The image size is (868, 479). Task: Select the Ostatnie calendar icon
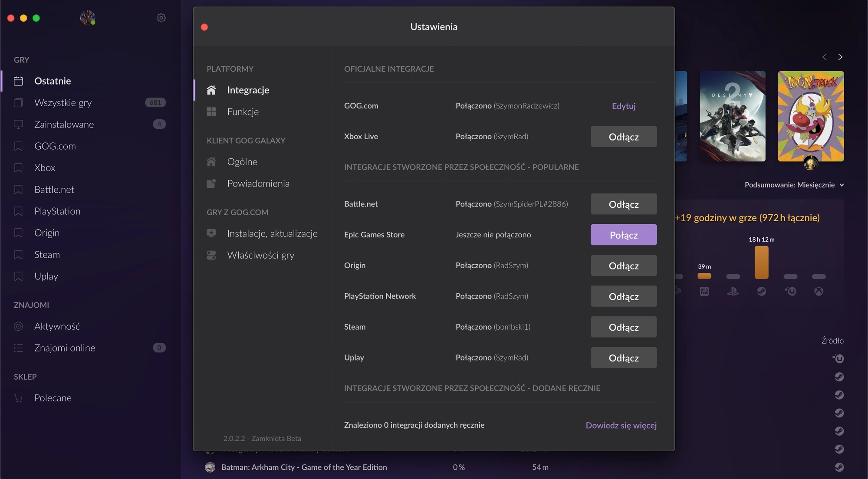click(18, 81)
